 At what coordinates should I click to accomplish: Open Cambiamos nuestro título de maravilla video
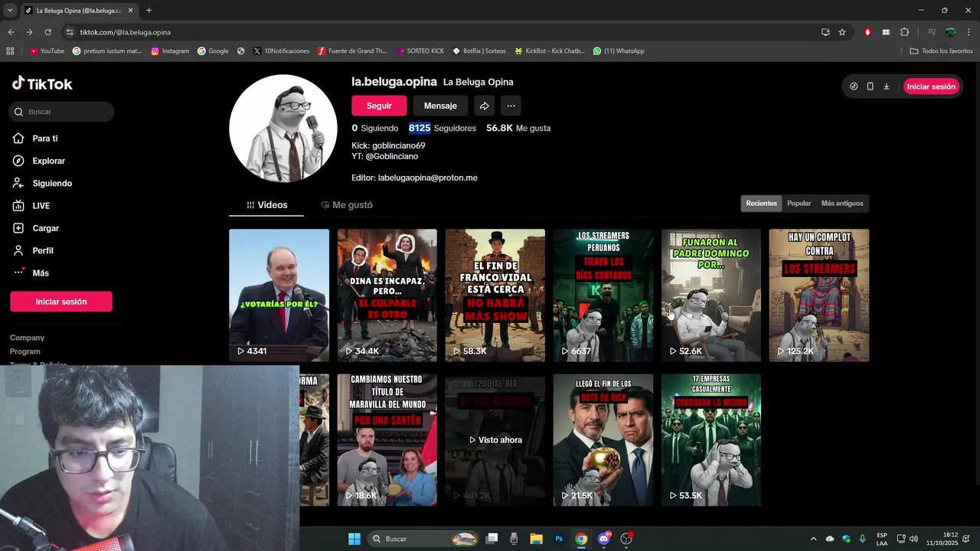[387, 440]
